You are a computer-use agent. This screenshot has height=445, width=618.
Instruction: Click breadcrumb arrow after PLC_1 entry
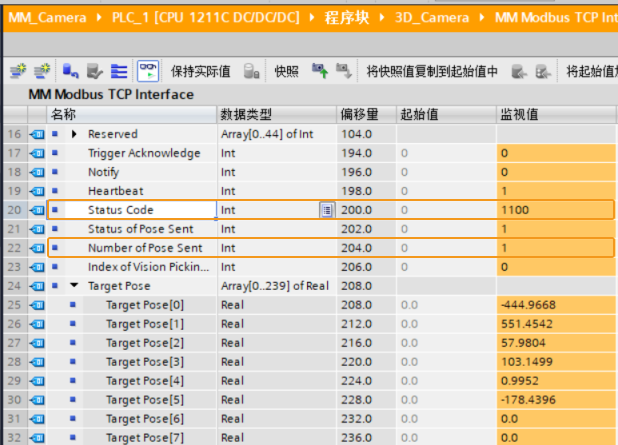tap(312, 18)
